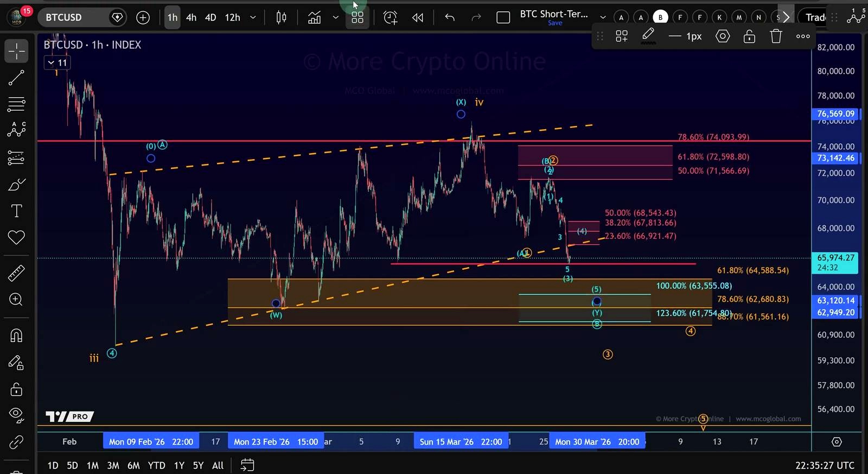Image resolution: width=868 pixels, height=474 pixels.
Task: Set date range to 1D
Action: [53, 465]
